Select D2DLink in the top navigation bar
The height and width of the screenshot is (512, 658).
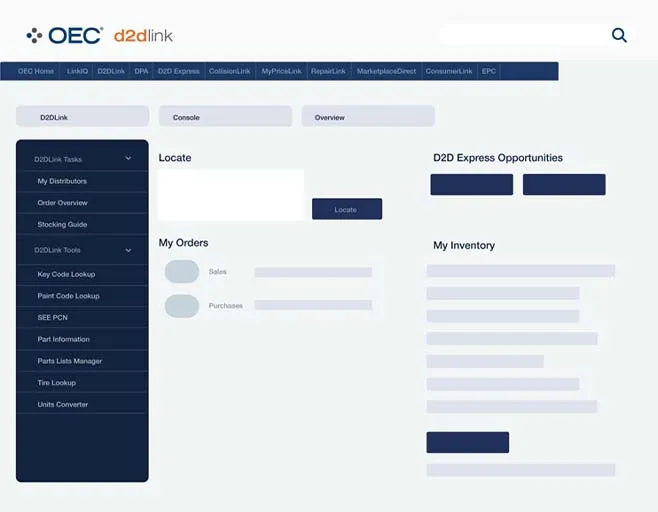[x=111, y=71]
